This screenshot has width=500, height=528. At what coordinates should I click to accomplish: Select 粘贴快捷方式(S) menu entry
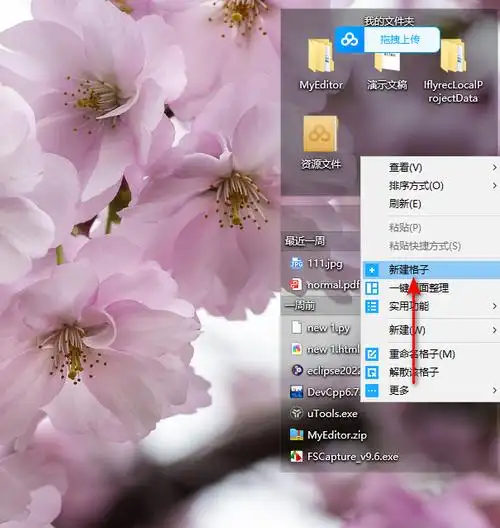(x=430, y=246)
